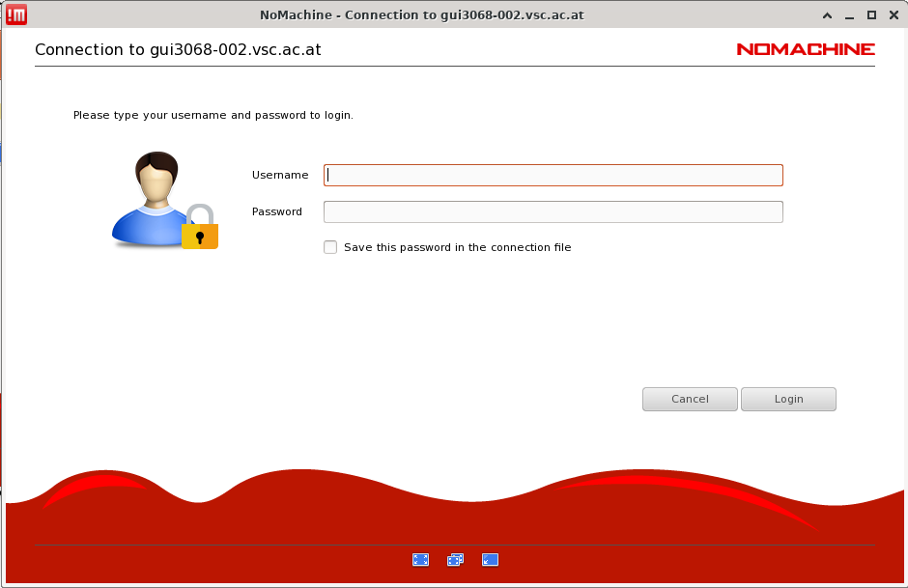Screen dimensions: 908x588
Task: Click the Cancel button
Action: click(690, 400)
